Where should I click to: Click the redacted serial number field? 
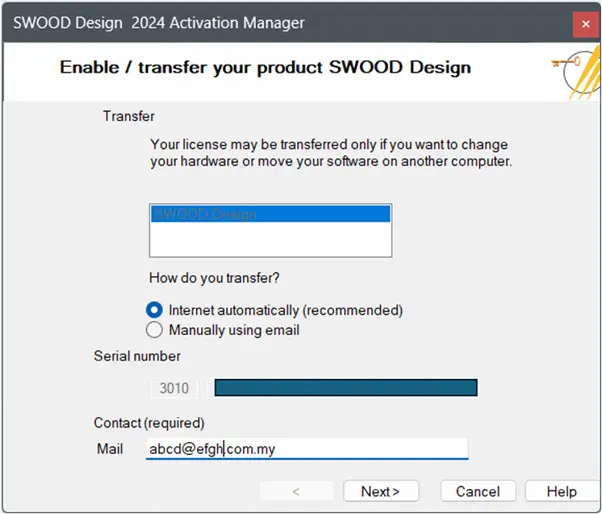pyautogui.click(x=345, y=387)
